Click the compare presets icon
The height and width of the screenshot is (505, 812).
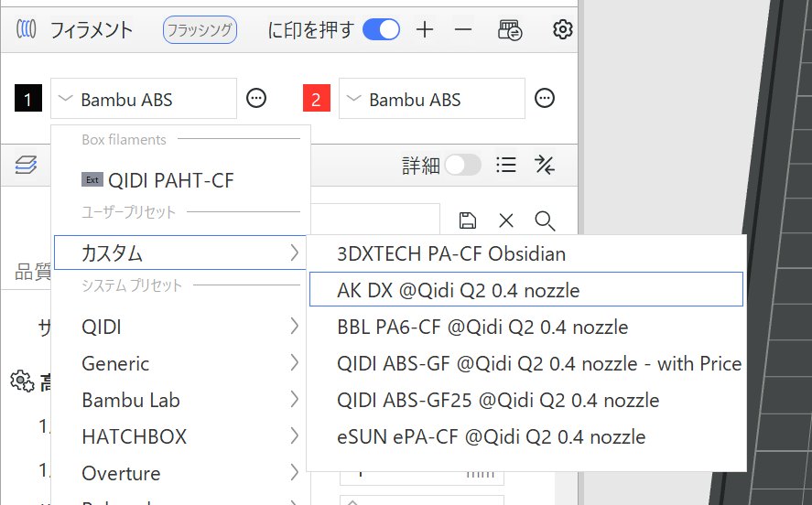pyautogui.click(x=545, y=165)
